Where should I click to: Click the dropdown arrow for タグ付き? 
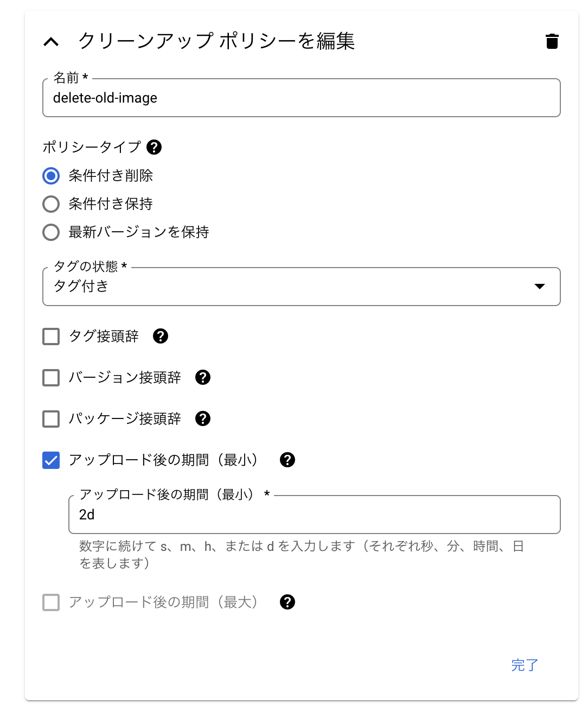539,287
